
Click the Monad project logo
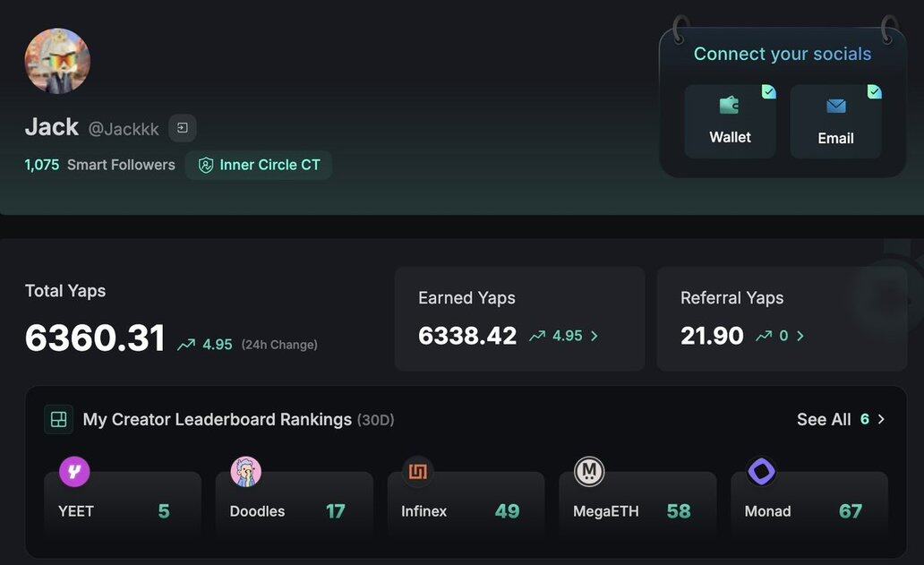pyautogui.click(x=761, y=471)
